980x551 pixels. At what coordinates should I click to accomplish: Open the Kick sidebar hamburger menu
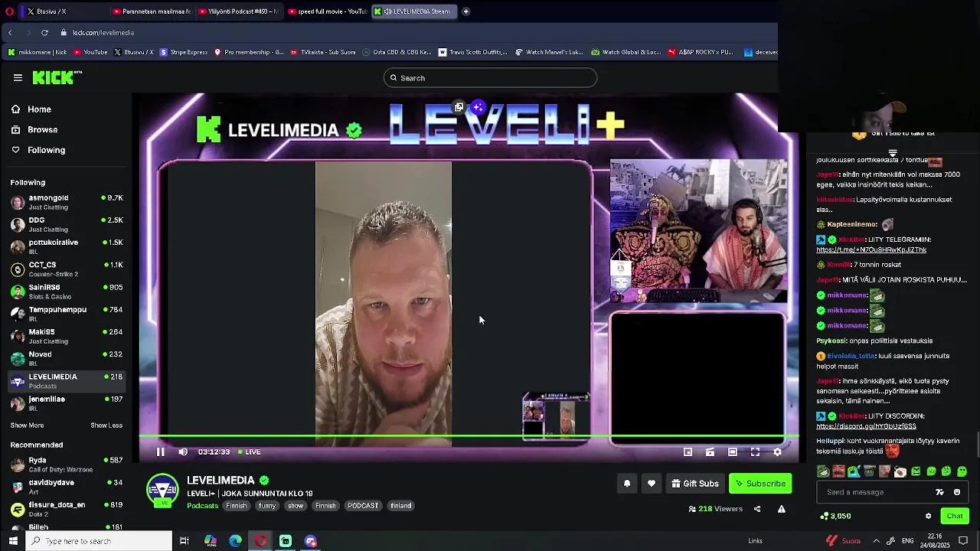(x=18, y=77)
